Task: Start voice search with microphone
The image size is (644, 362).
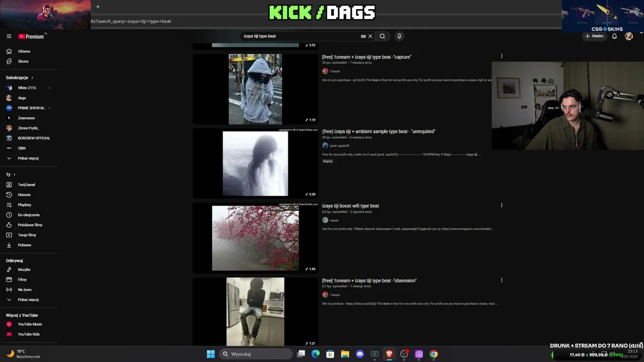Action: pyautogui.click(x=399, y=36)
